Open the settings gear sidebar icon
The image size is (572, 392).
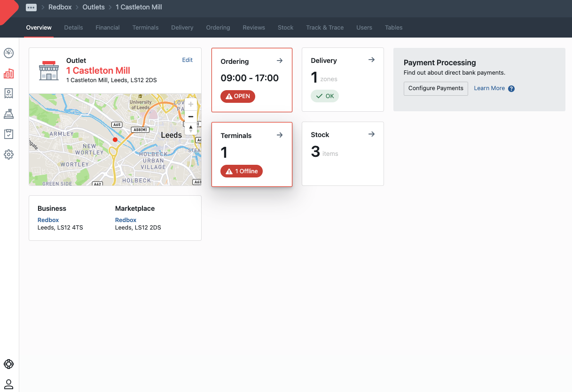pyautogui.click(x=8, y=154)
